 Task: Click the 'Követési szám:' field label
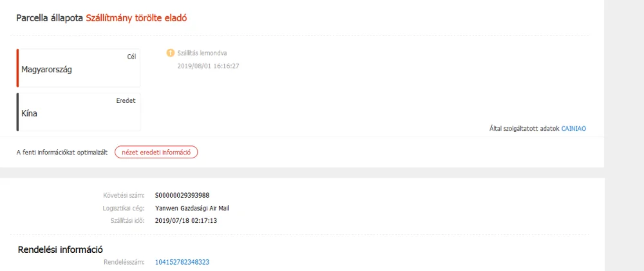tap(124, 195)
